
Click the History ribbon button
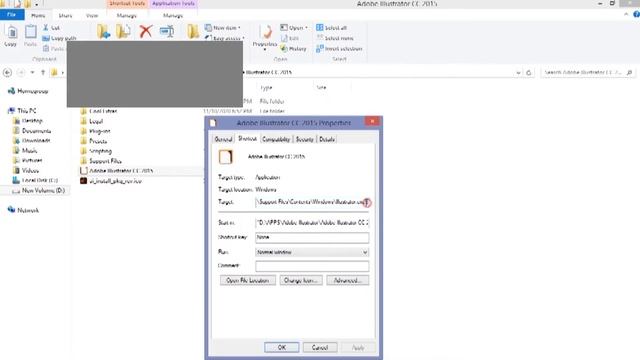(293, 49)
